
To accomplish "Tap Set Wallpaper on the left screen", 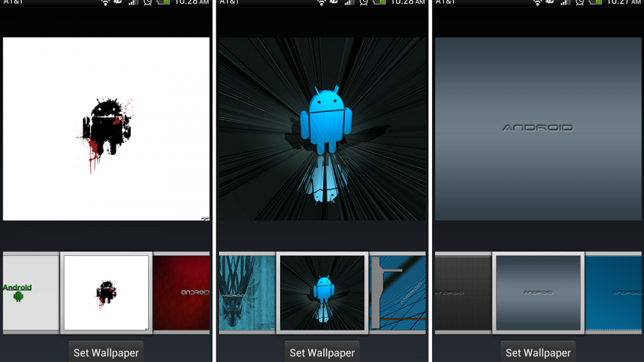I will pos(106,352).
